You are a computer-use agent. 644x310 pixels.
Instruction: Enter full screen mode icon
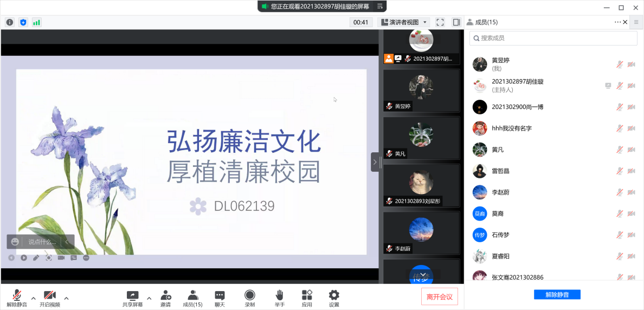point(440,22)
